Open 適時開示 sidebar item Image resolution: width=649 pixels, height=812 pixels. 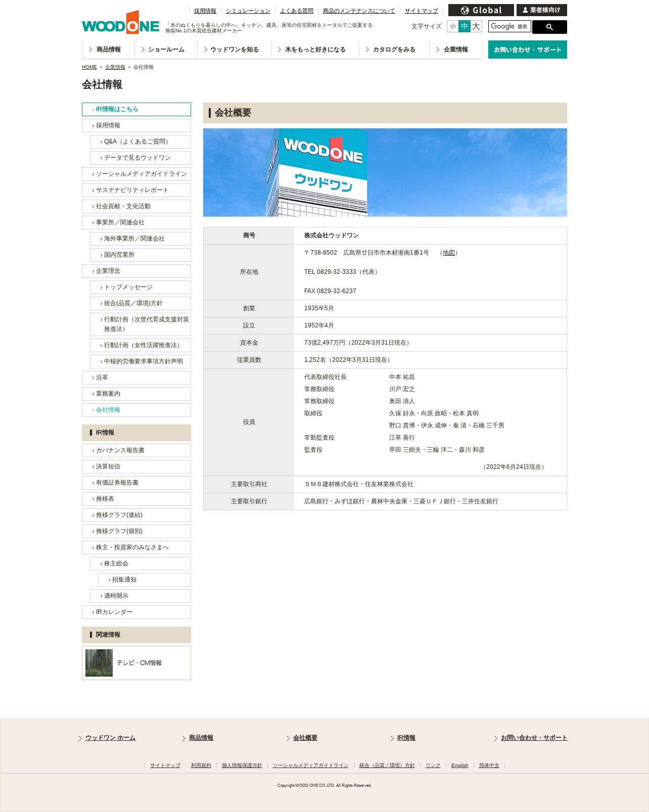(141, 596)
